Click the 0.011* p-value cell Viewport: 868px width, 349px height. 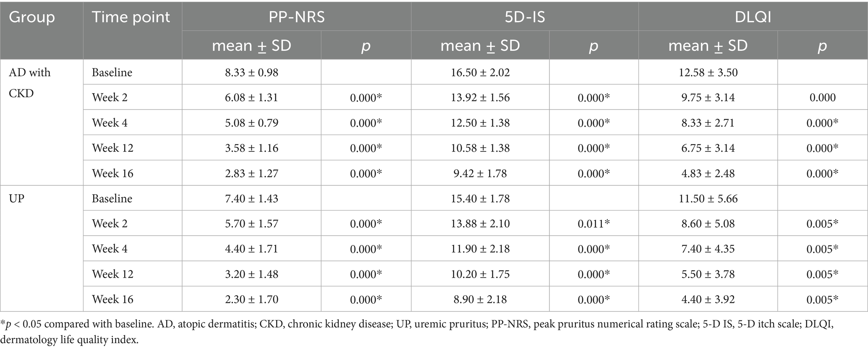coord(593,224)
